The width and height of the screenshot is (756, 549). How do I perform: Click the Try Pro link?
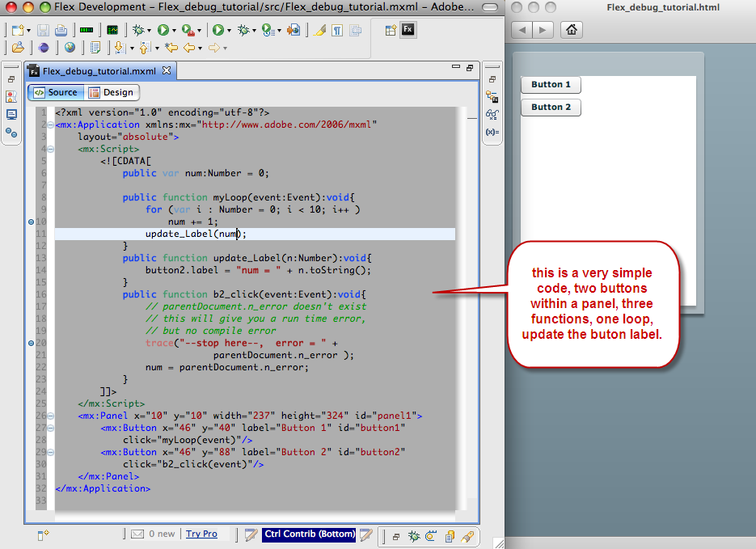coord(201,534)
